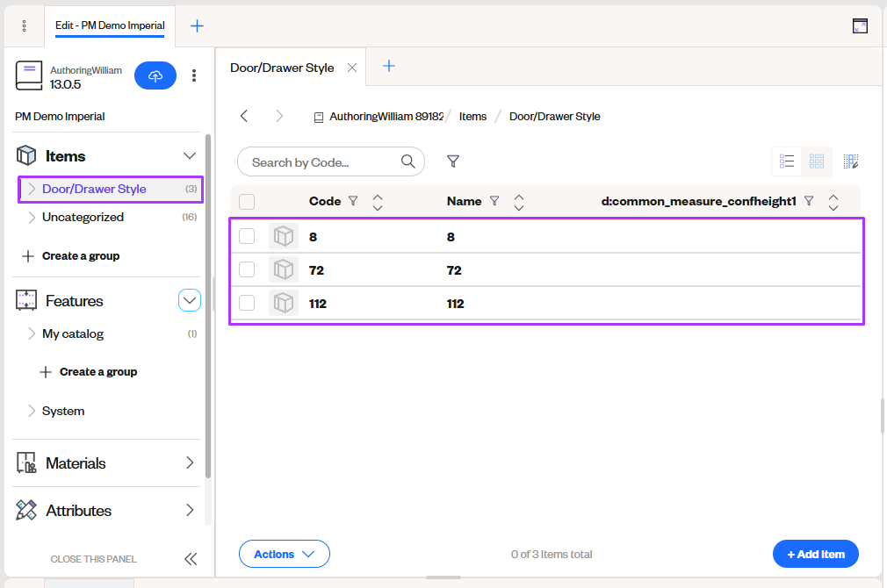Screen dimensions: 887x588
Task: Click the Code value 112
Action: coord(317,304)
